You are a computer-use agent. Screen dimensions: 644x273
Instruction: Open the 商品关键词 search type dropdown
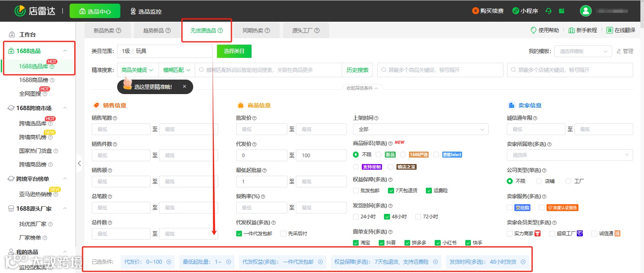coord(138,70)
